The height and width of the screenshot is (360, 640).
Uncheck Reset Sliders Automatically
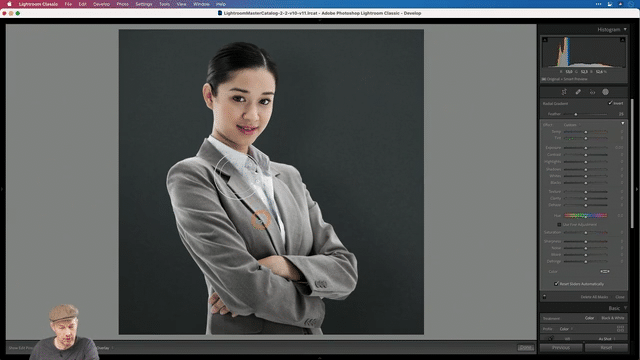(x=556, y=284)
